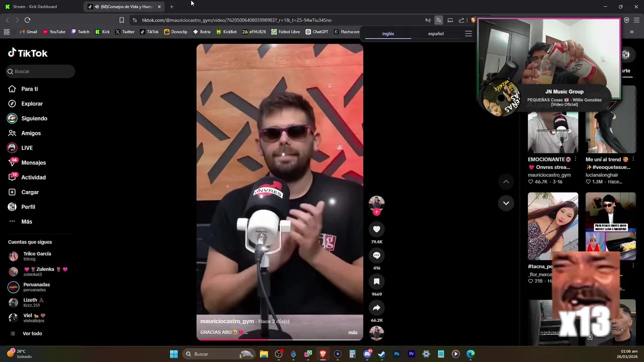The width and height of the screenshot is (644, 362).
Task: Like the video with heart icon
Action: 376,229
